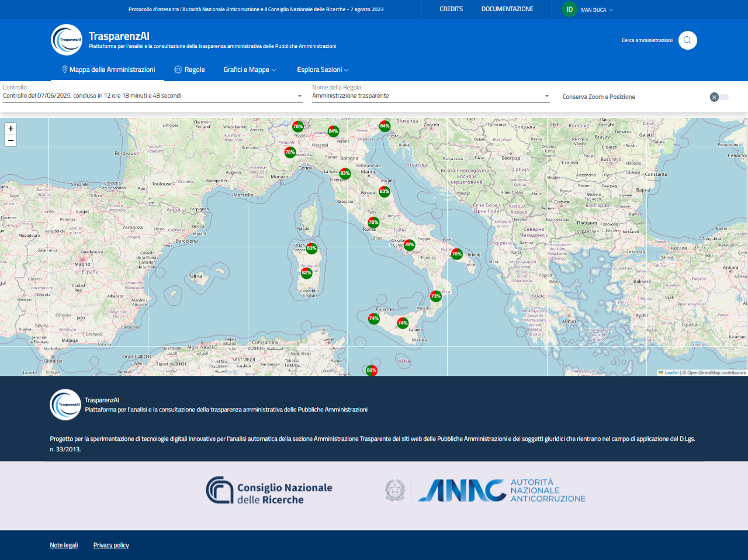This screenshot has width=748, height=560.
Task: Select the 76% marker near Roma
Action: coord(373,222)
